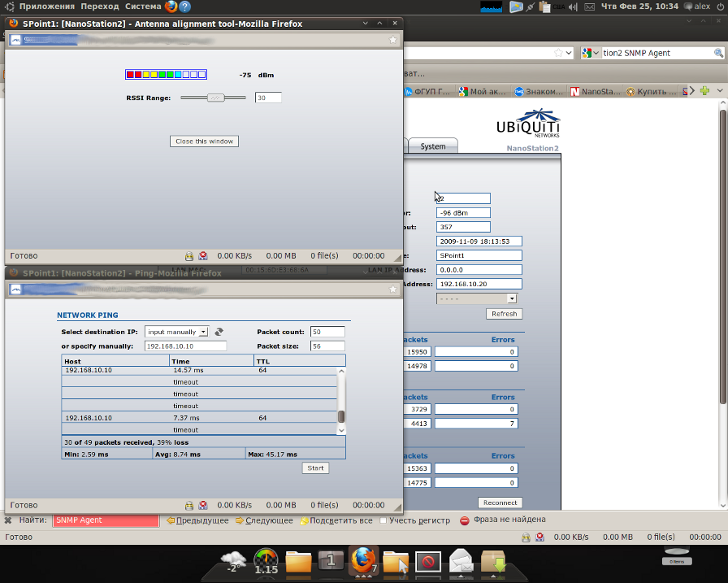
Task: Click the Google search engine icon
Action: tap(587, 53)
